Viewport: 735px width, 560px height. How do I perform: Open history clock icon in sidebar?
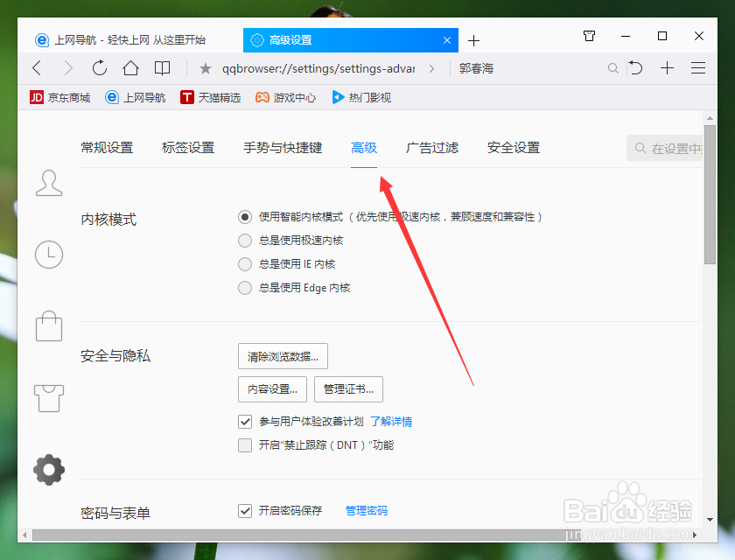[x=49, y=255]
